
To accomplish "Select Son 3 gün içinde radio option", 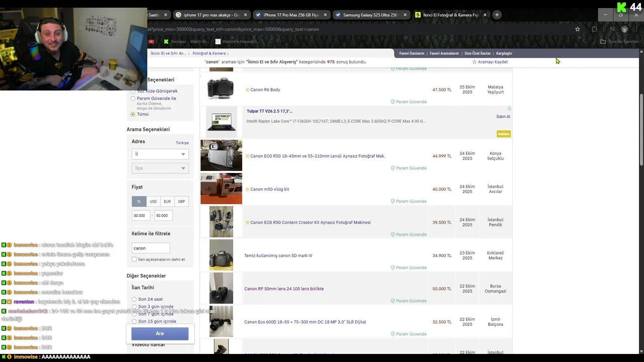I will pyautogui.click(x=134, y=307).
